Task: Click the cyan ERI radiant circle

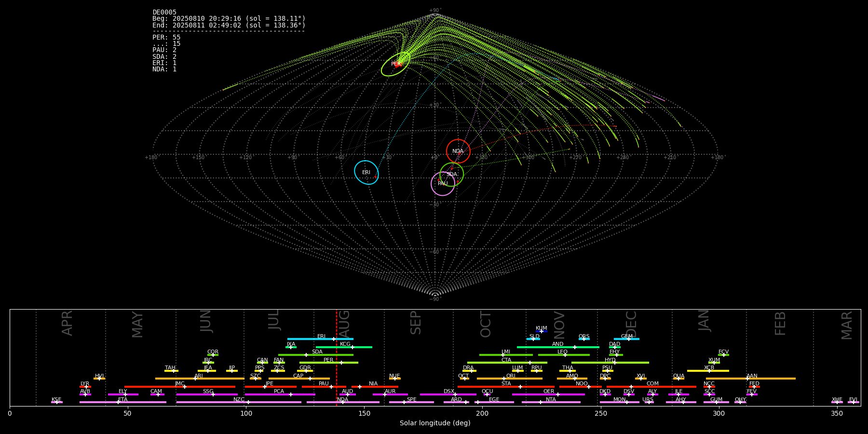Action: pos(366,173)
